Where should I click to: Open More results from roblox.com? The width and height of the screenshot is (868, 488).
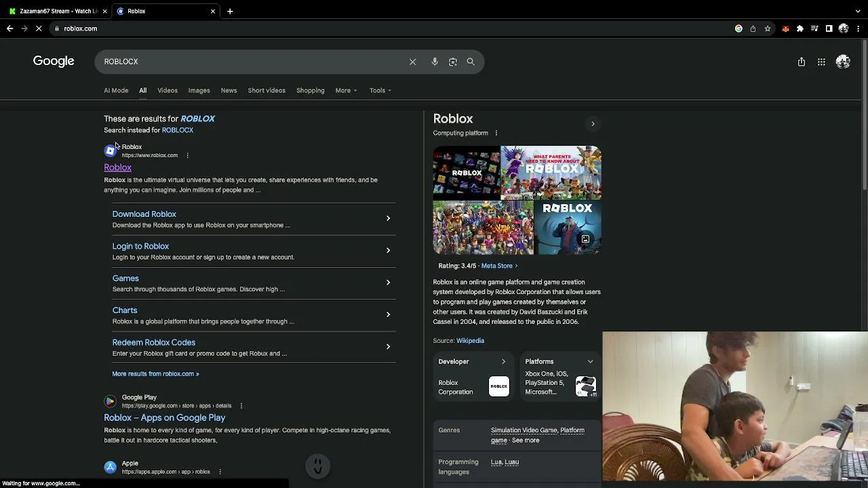155,373
